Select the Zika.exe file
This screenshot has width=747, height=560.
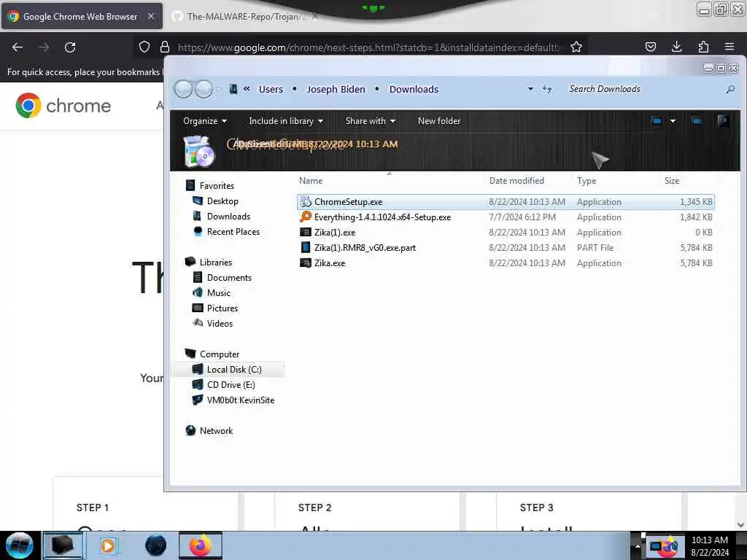(x=506, y=262)
